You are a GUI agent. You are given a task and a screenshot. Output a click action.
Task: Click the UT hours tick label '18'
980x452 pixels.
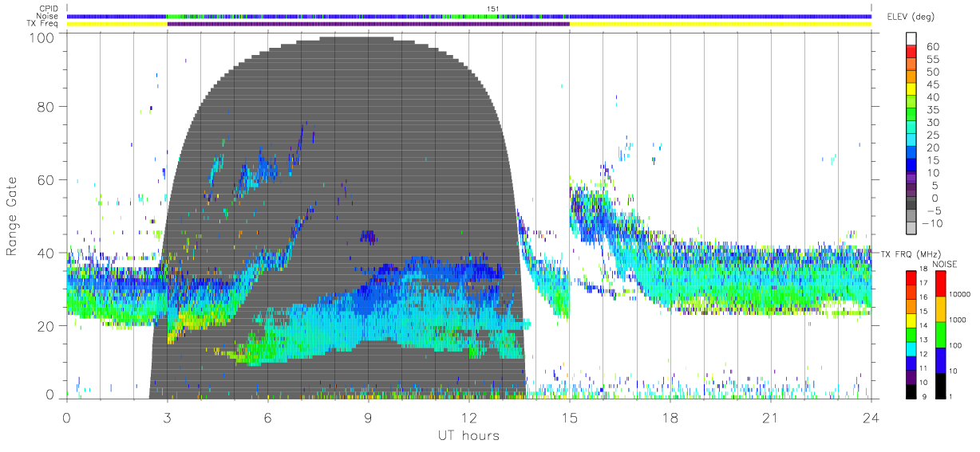tap(670, 418)
